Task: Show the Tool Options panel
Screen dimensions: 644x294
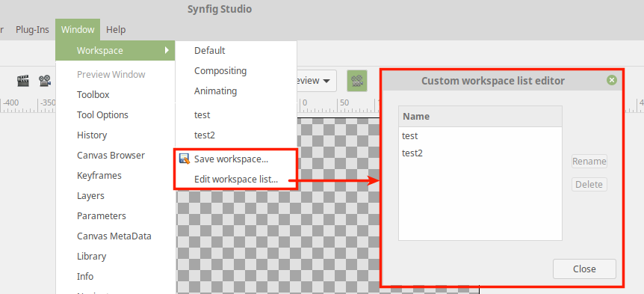Action: coord(102,114)
